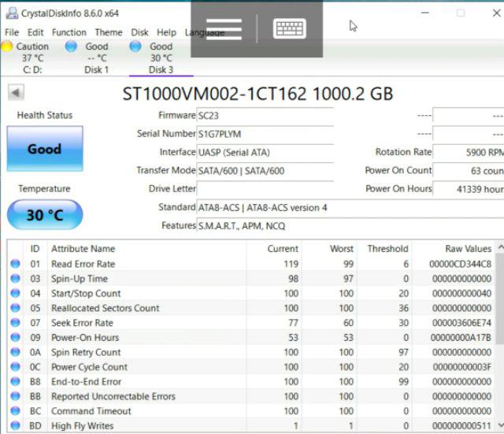The width and height of the screenshot is (504, 434).
Task: Click the status orb for High Fly Writes
Action: [x=15, y=426]
